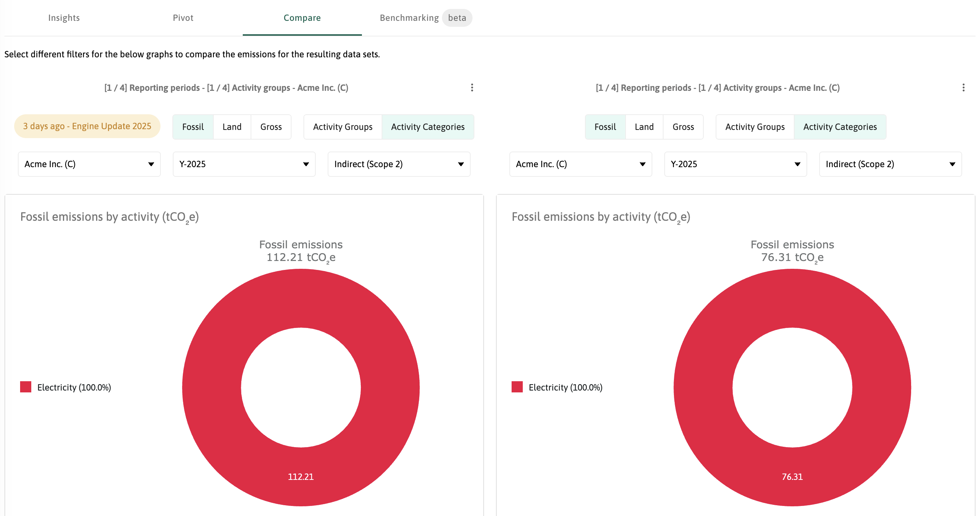Click the Engine Update 2025 badge
Viewport: 980px width, 516px height.
point(87,126)
